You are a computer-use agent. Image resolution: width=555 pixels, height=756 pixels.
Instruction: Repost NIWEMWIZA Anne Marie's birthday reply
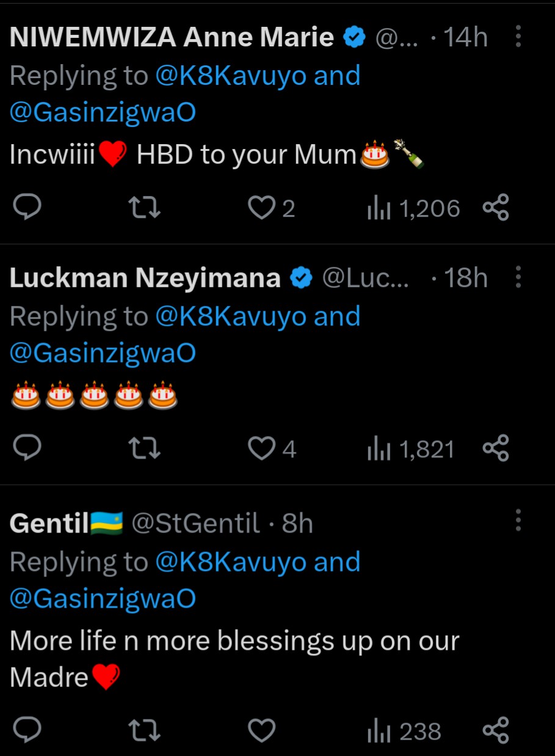tap(147, 208)
